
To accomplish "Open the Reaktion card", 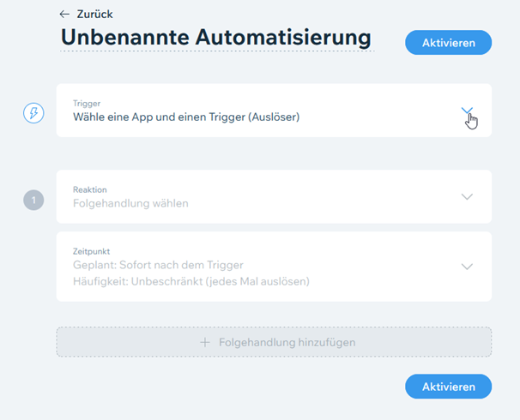I will [x=274, y=197].
